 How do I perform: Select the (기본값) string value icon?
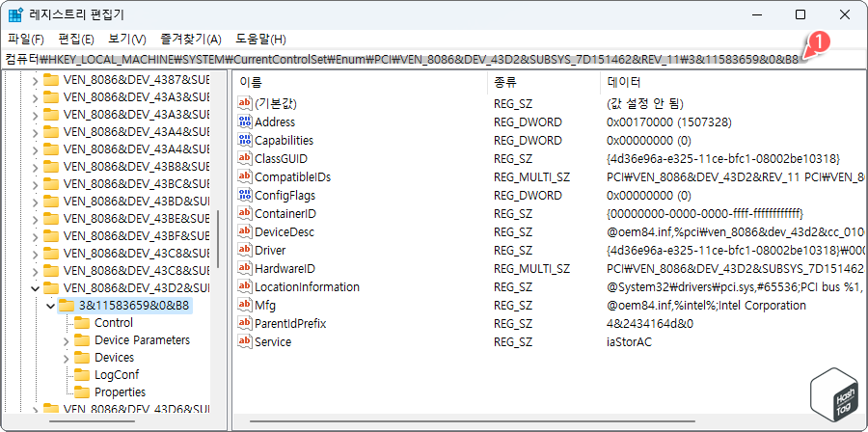245,103
